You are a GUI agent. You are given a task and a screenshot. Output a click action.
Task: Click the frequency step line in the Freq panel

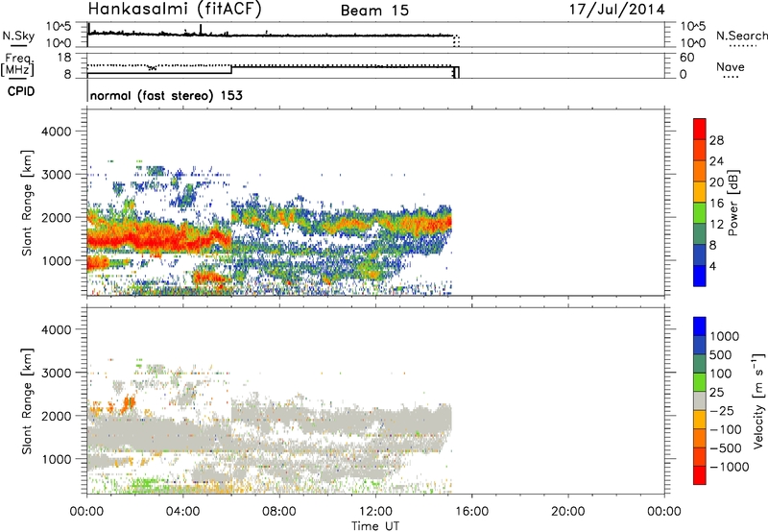pos(231,69)
